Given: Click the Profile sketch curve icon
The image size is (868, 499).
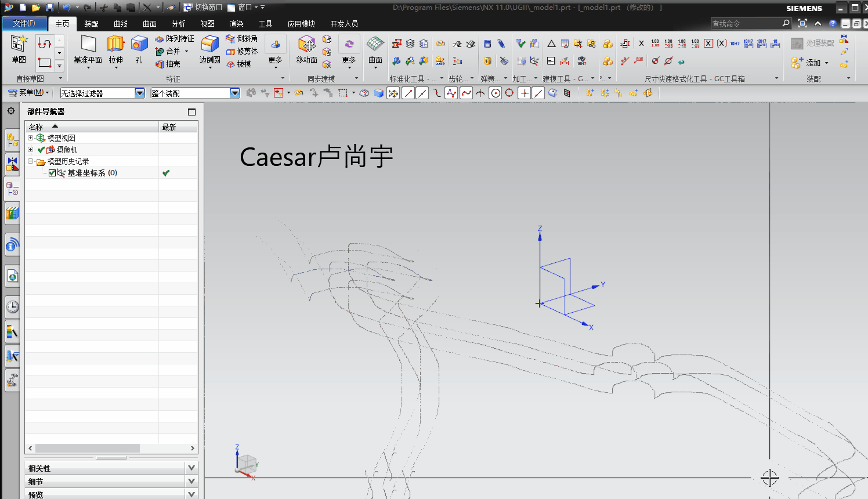Looking at the screenshot, I should point(45,43).
